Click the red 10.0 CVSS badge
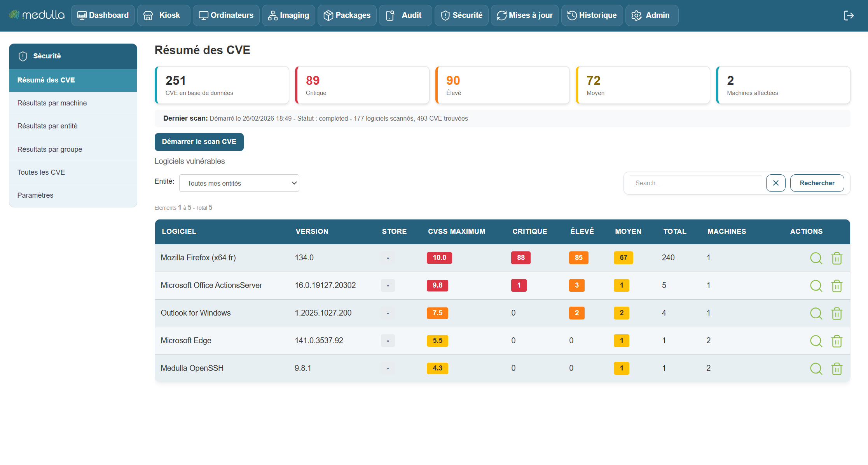 tap(439, 258)
